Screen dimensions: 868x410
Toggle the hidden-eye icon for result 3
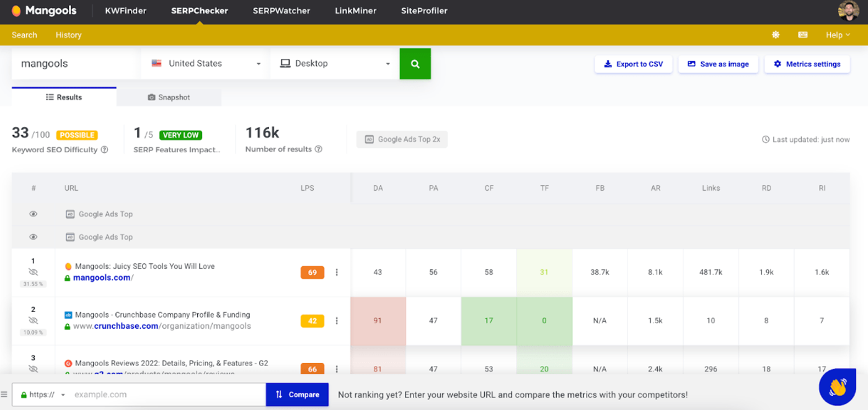(33, 369)
